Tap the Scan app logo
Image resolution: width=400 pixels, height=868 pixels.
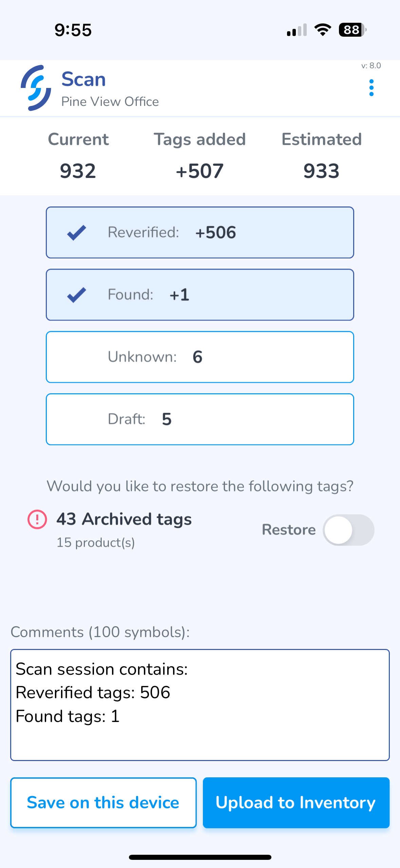(x=36, y=88)
